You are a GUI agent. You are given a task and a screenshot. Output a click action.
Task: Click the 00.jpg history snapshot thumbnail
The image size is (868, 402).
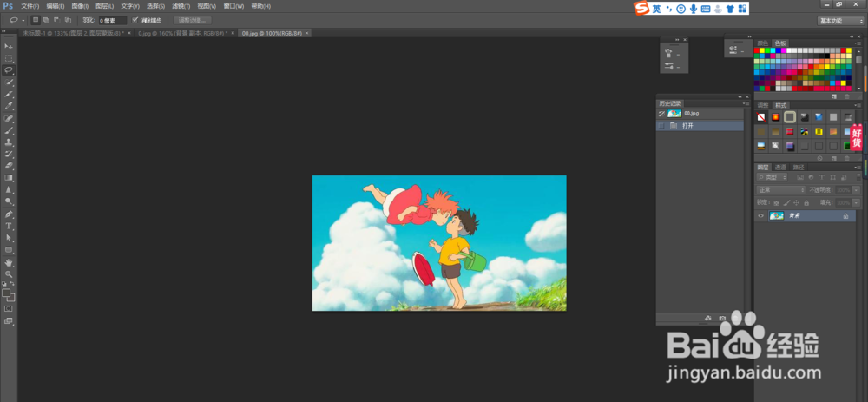tap(674, 113)
